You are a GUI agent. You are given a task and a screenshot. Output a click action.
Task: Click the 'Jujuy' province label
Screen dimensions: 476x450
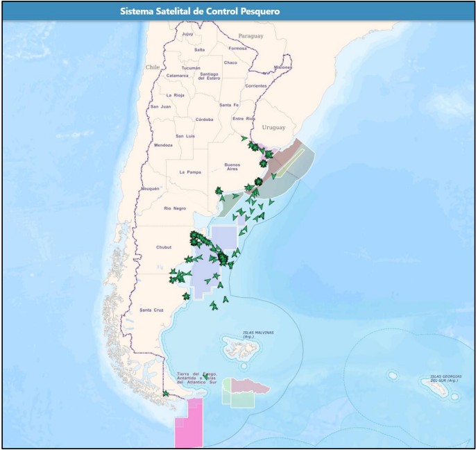[x=187, y=34]
